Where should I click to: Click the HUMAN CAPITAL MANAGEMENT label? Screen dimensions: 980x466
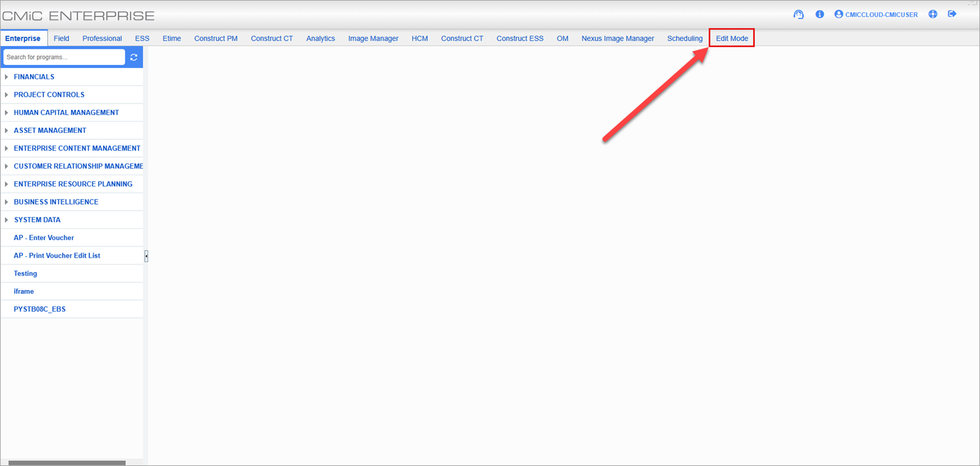pos(66,113)
